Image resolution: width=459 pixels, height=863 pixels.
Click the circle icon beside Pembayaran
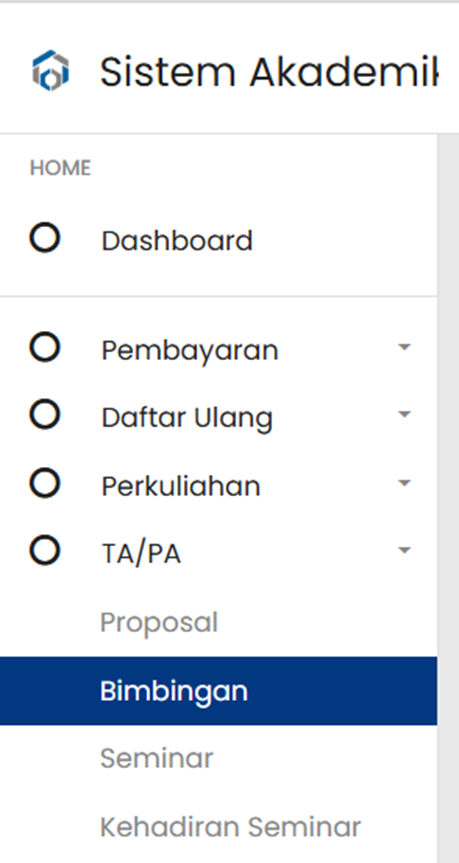coord(45,347)
